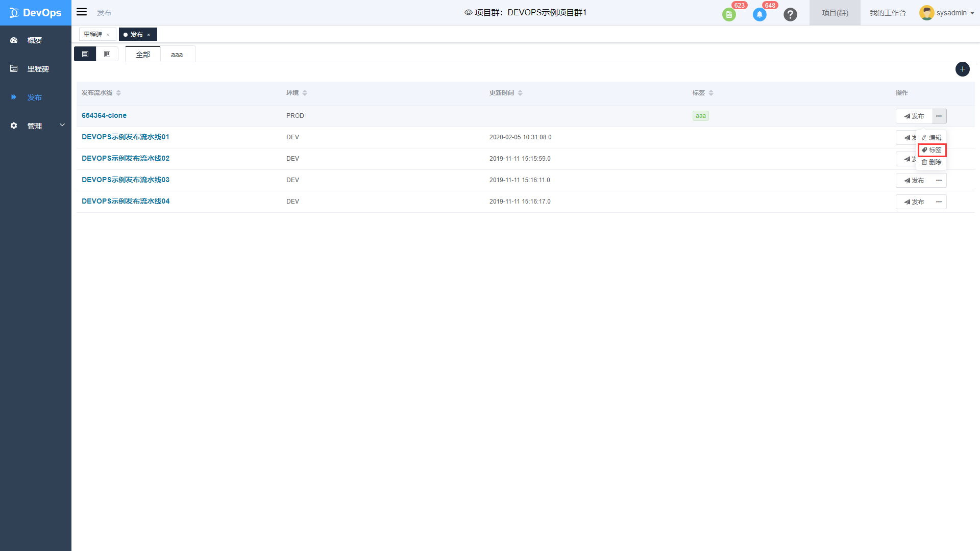Open DEVOPS示例发布流水线03 link
The width and height of the screenshot is (980, 551).
coord(126,180)
